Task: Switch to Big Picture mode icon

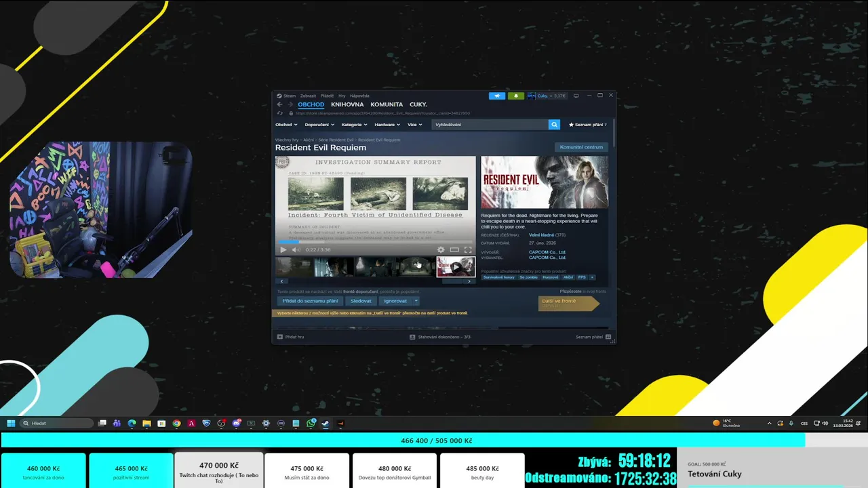Action: 576,96
